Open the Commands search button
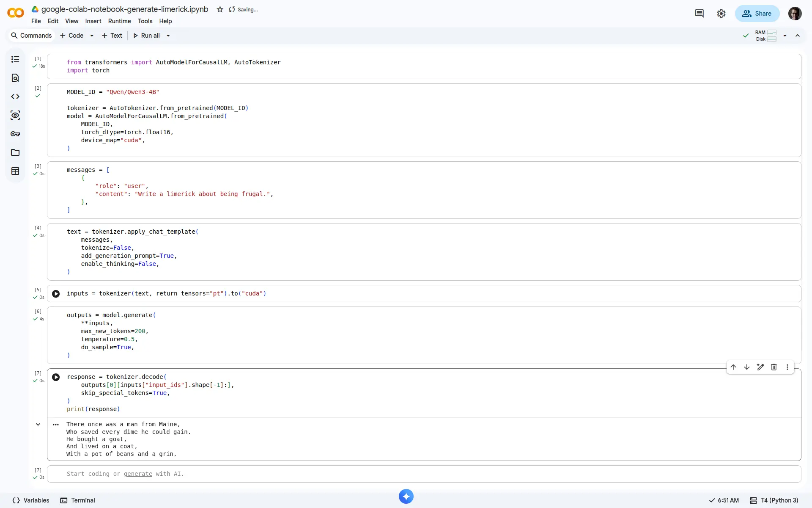Viewport: 812px width, 508px height. click(x=31, y=36)
